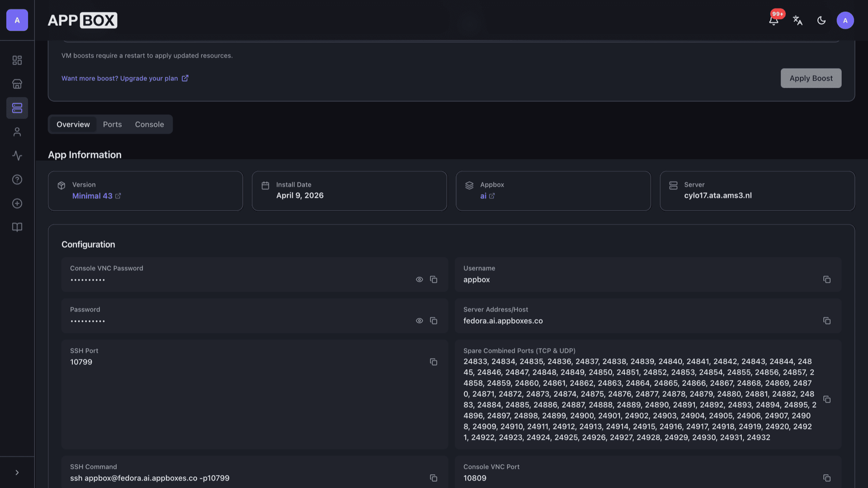Switch to the Ports tab
Image resolution: width=868 pixels, height=488 pixels.
tap(112, 124)
